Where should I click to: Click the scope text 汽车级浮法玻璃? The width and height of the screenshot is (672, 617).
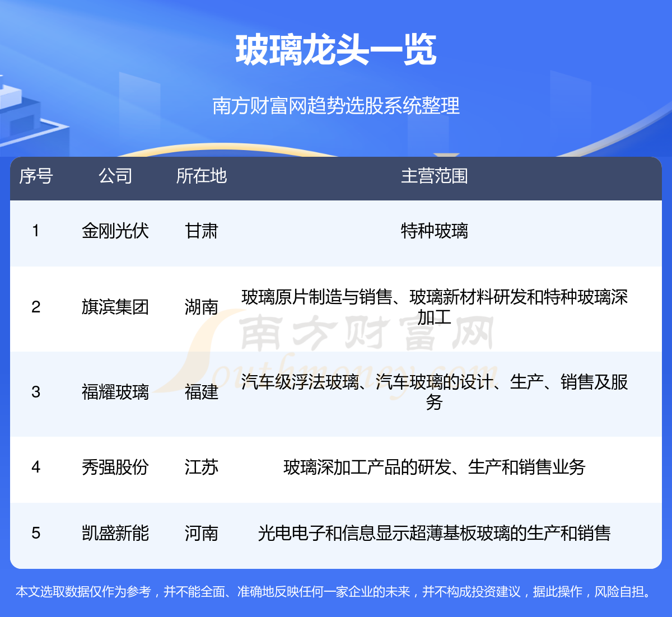[300, 382]
